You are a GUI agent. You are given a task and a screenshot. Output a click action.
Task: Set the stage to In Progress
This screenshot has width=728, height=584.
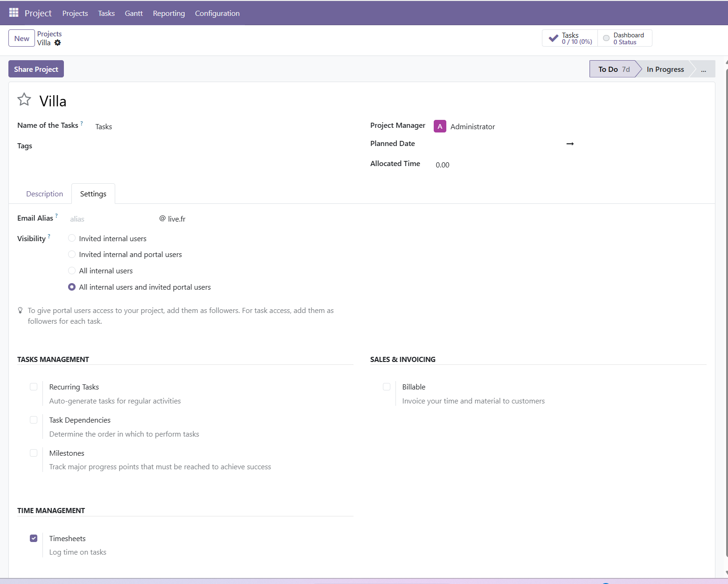pos(665,70)
